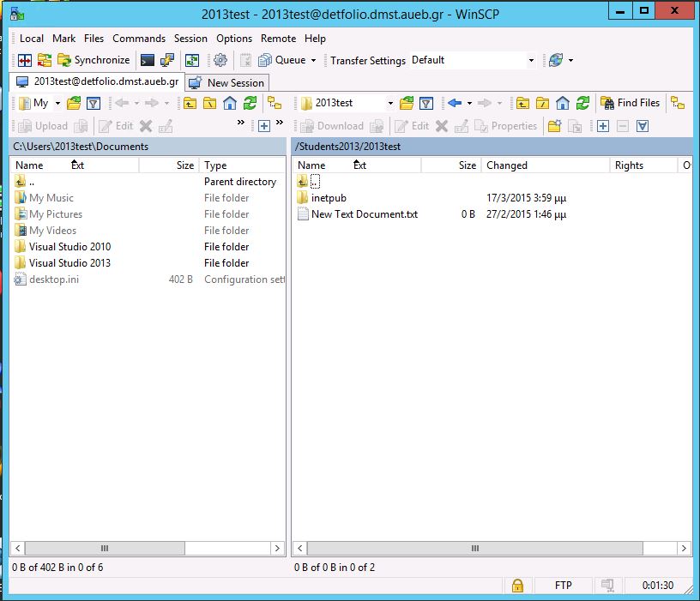The image size is (700, 601).
Task: Click the local path C:\Users\2013test\Documents bar
Action: (x=148, y=147)
